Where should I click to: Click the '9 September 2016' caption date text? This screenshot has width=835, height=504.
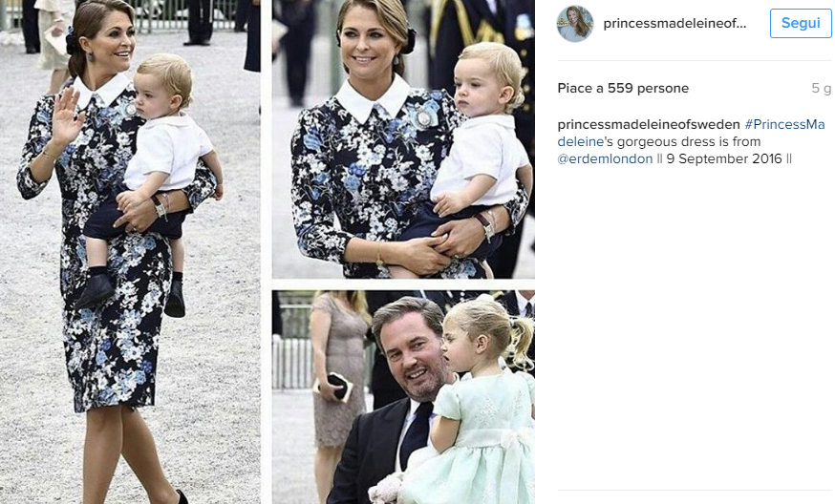click(724, 159)
